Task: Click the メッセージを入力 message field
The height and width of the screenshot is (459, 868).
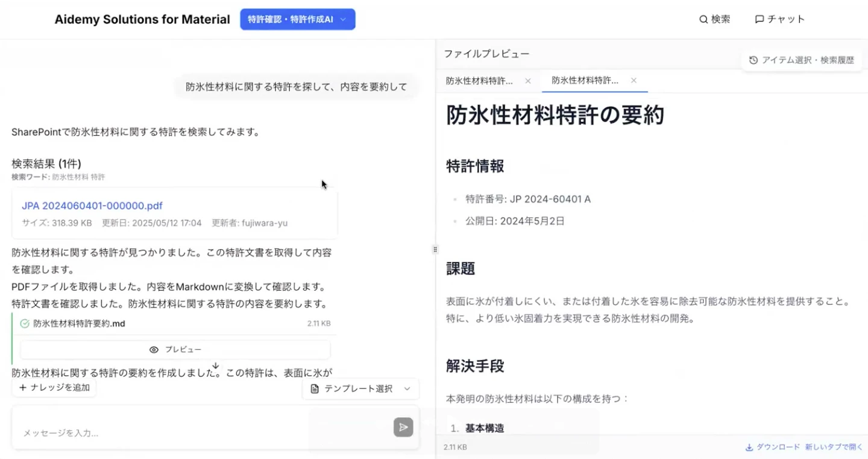Action: (x=151, y=432)
